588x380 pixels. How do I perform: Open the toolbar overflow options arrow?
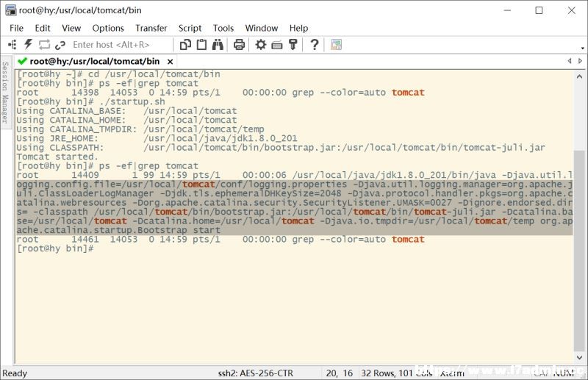[x=582, y=49]
